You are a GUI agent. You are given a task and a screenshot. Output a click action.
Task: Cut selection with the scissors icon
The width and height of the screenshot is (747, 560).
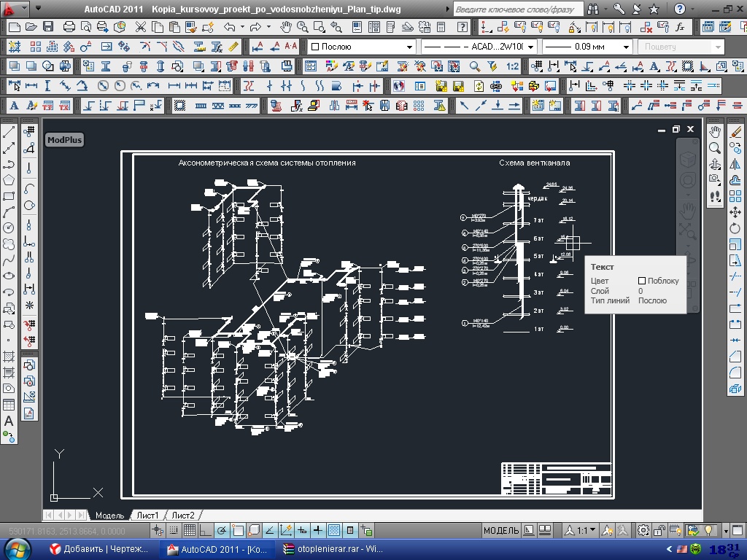point(140,27)
